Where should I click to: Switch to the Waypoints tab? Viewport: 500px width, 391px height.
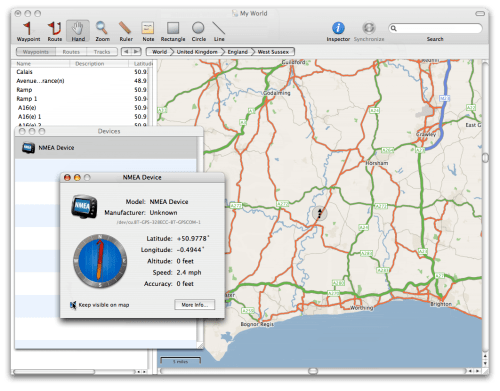(x=36, y=52)
